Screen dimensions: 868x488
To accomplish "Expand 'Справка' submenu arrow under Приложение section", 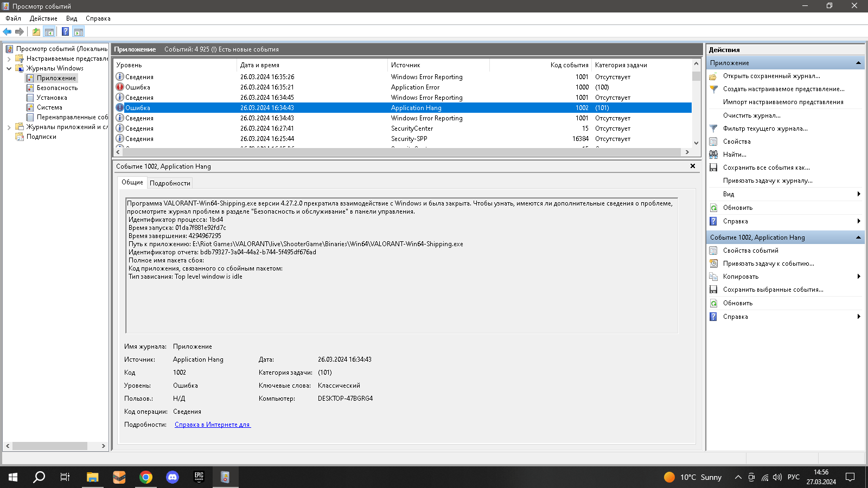I will (859, 221).
